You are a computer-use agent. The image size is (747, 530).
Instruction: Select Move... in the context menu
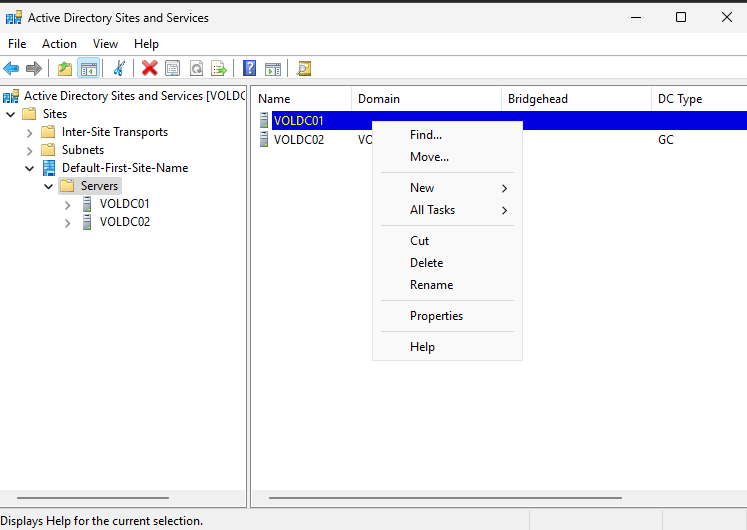pos(429,157)
